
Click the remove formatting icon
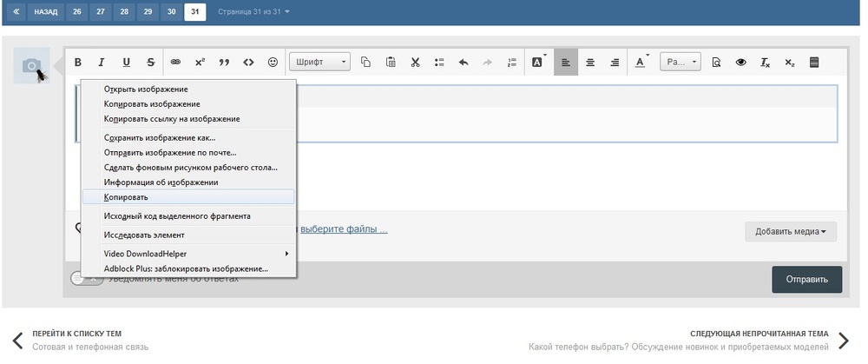pos(765,63)
